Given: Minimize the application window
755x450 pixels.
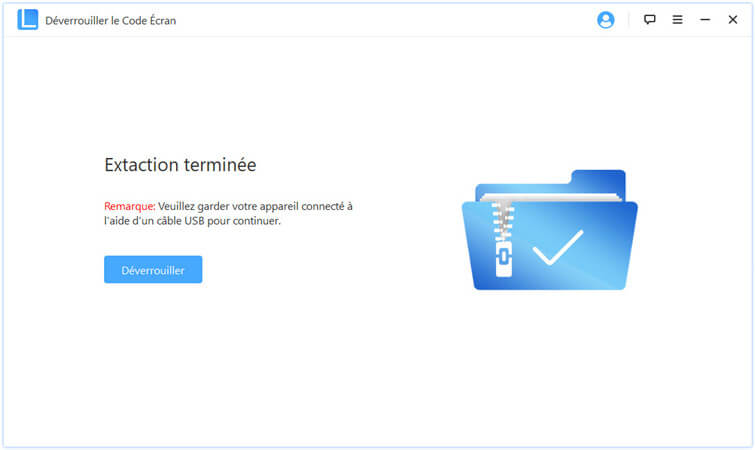Looking at the screenshot, I should click(x=705, y=20).
